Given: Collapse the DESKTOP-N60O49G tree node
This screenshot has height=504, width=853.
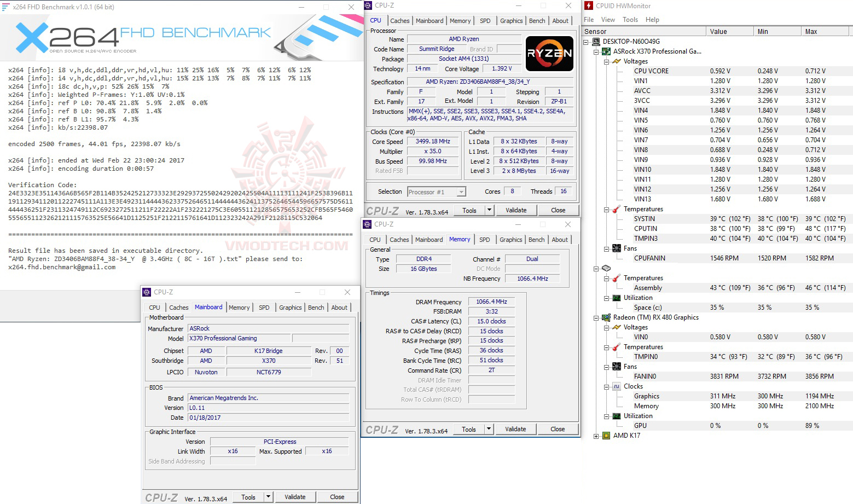Looking at the screenshot, I should point(587,41).
